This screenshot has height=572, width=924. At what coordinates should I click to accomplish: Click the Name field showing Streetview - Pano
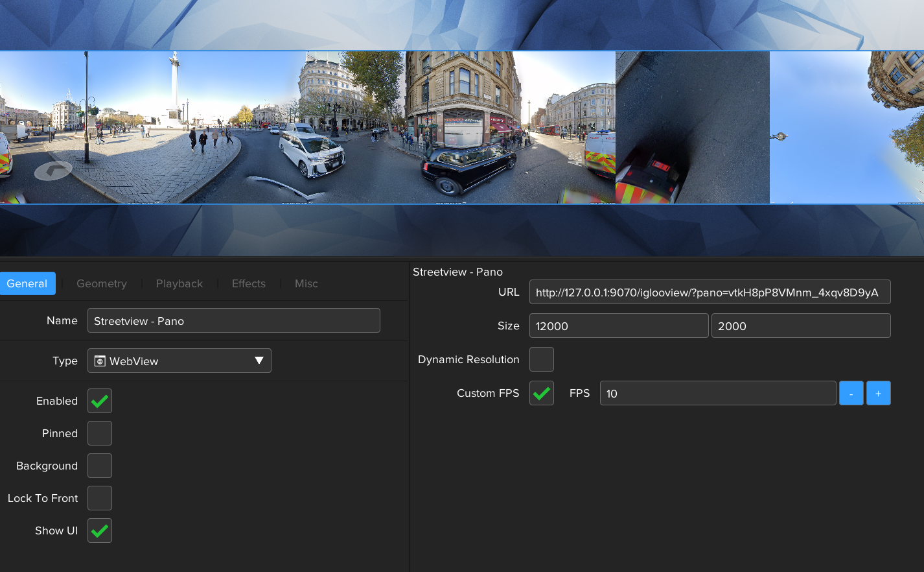233,320
